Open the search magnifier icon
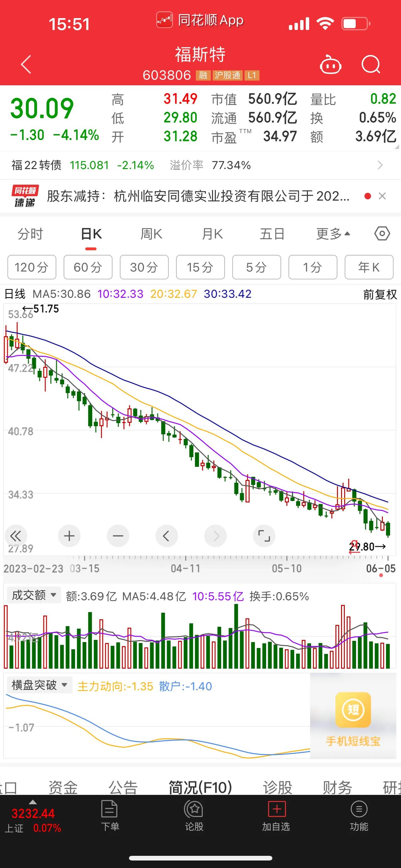This screenshot has width=401, height=868. point(371,64)
